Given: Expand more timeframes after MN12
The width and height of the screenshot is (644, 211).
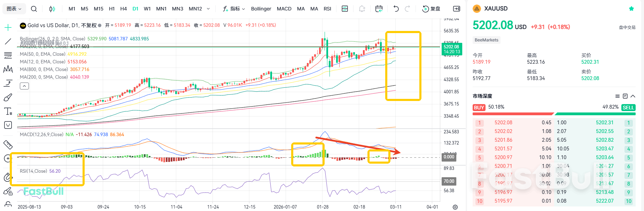Looking at the screenshot, I should pyautogui.click(x=208, y=9).
